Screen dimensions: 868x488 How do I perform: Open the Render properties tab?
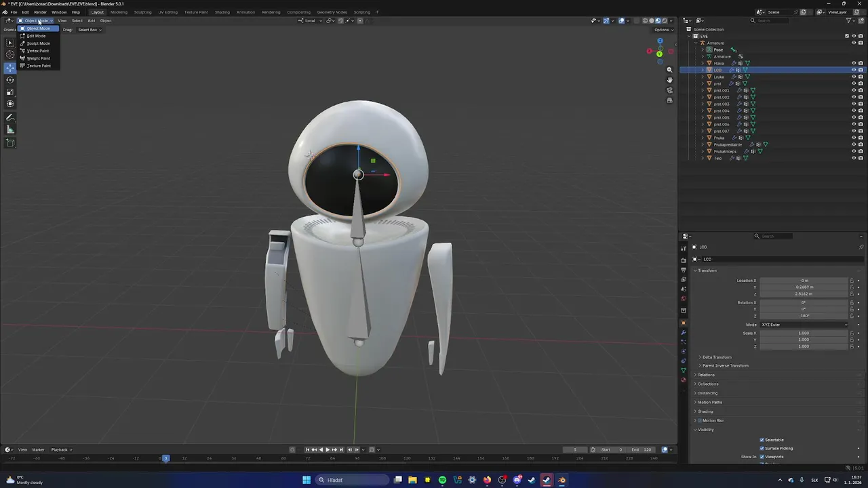coord(684,260)
